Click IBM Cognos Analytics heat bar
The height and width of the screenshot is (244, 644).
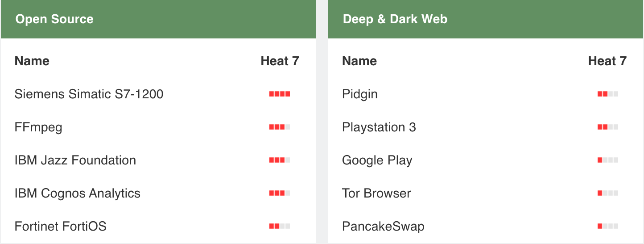point(280,193)
